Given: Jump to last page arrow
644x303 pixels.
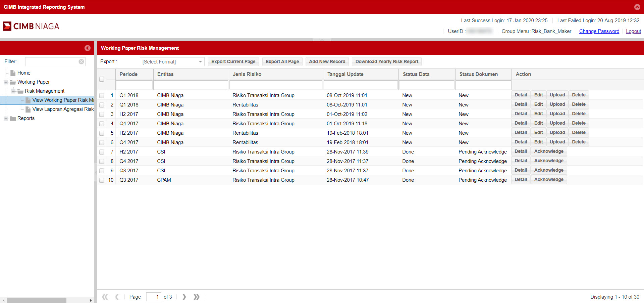Looking at the screenshot, I should 197,297.
